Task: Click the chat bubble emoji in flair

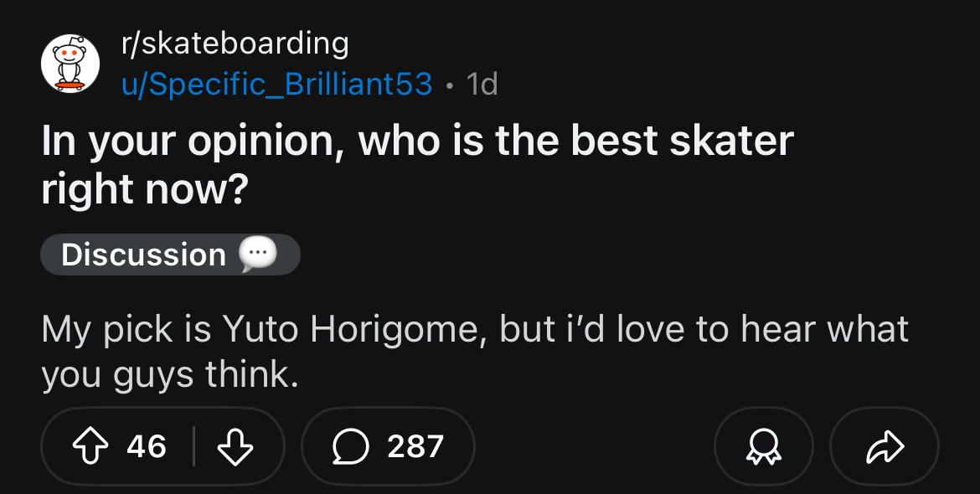Action: (258, 255)
